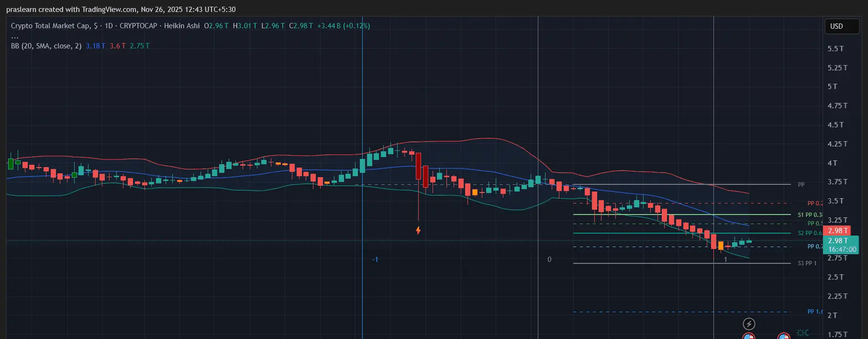Open US flag event under circled lightning icon

(749, 336)
